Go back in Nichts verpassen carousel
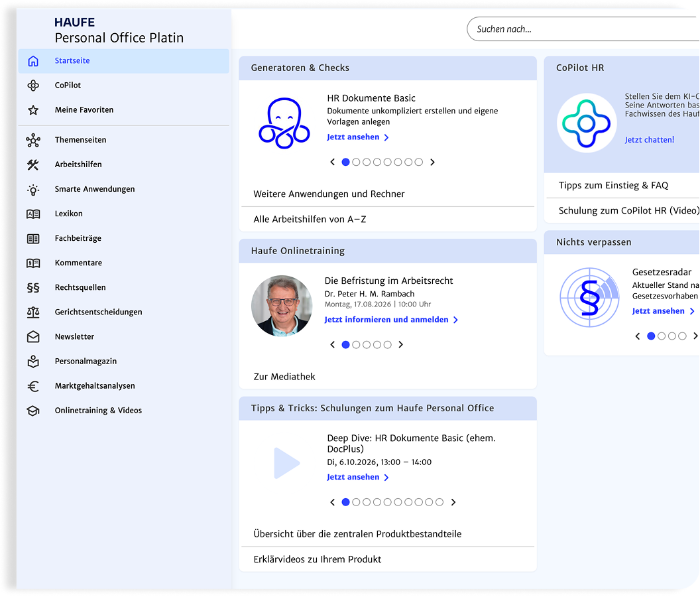700x597 pixels. 638,336
